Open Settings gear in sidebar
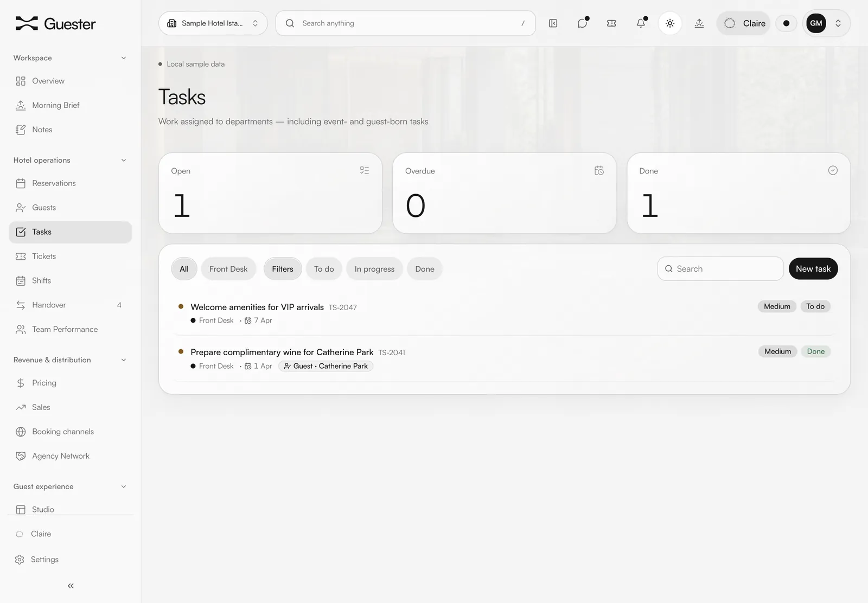This screenshot has height=603, width=868. (x=20, y=560)
